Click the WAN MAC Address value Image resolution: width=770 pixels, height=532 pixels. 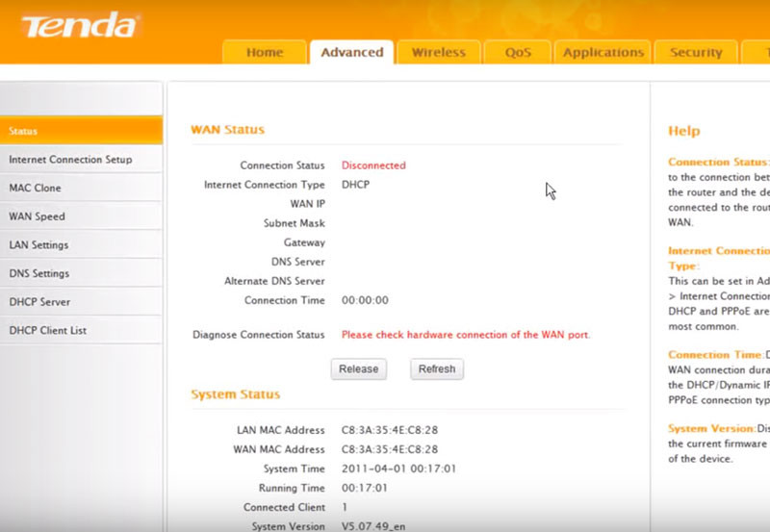390,449
